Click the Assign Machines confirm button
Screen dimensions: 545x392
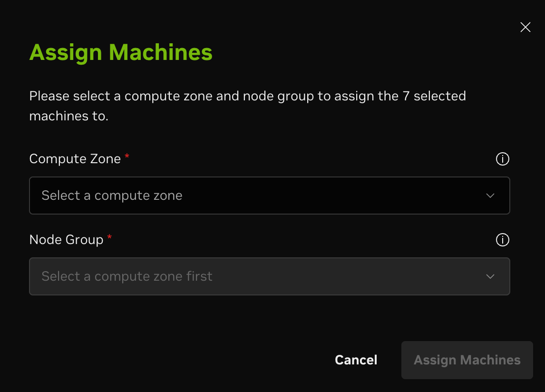467,360
